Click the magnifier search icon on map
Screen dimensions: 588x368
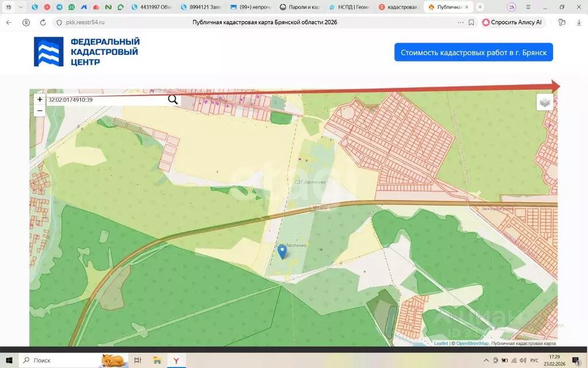173,99
